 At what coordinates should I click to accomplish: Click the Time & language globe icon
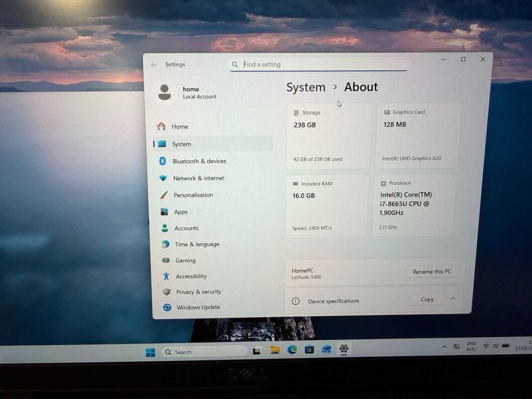pyautogui.click(x=165, y=244)
